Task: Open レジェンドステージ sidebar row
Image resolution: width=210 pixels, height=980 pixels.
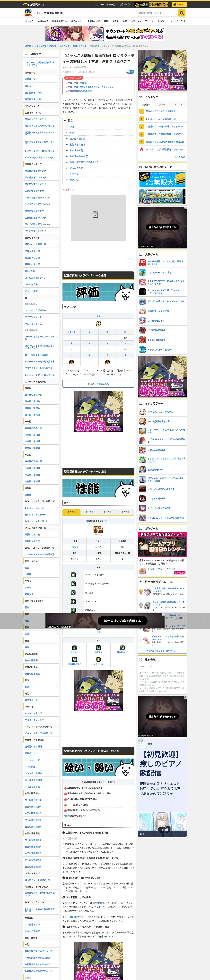Action: click(41, 508)
